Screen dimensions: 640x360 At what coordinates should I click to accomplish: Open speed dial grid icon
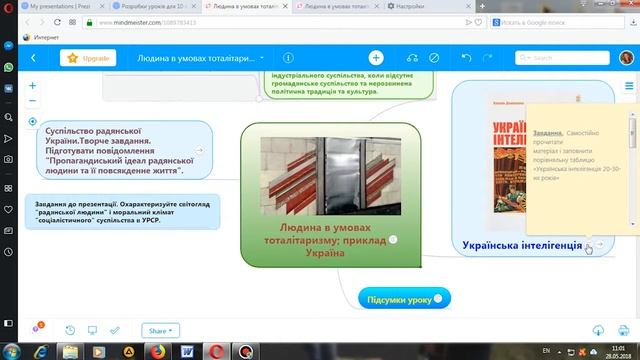(72, 22)
